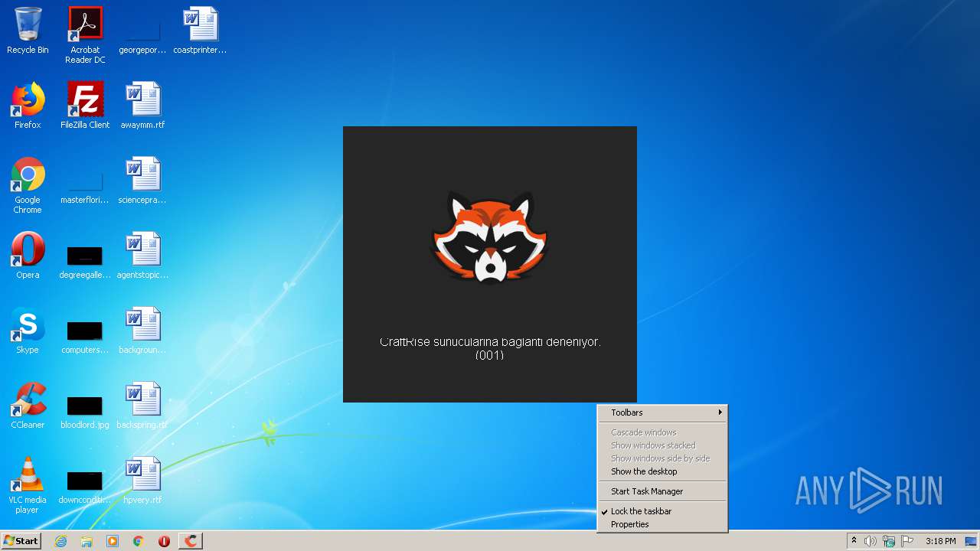Launch Google Chrome desktop shortcut
This screenshot has height=551, width=980.
pos(28,185)
